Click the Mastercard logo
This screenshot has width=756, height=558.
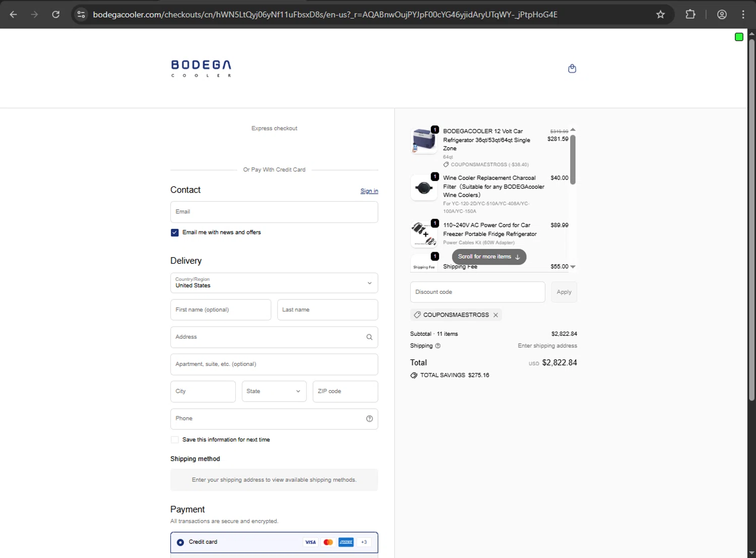328,542
